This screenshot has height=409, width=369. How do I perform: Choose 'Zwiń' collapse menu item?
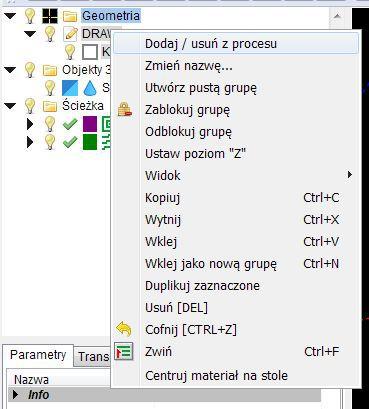tap(235, 351)
